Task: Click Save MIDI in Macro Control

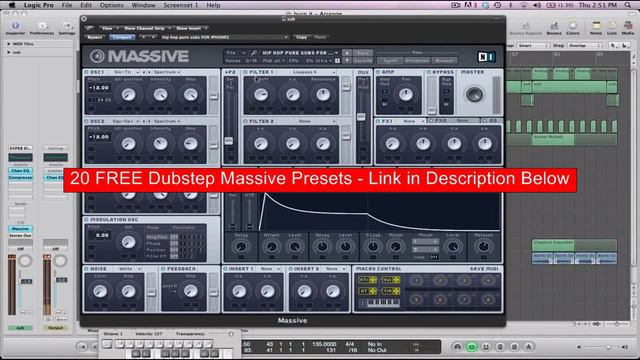Action: pos(484,269)
